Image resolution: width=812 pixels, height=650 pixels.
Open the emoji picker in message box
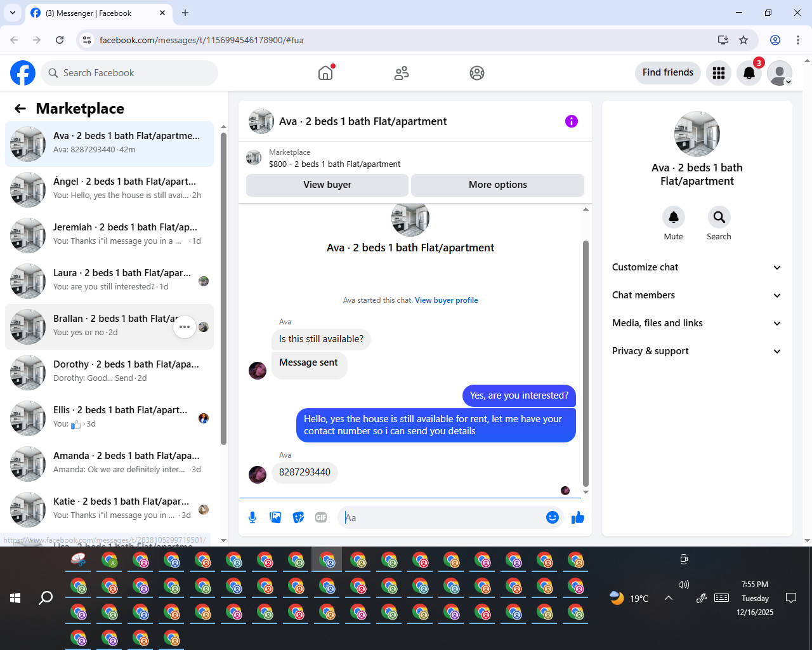pos(553,517)
